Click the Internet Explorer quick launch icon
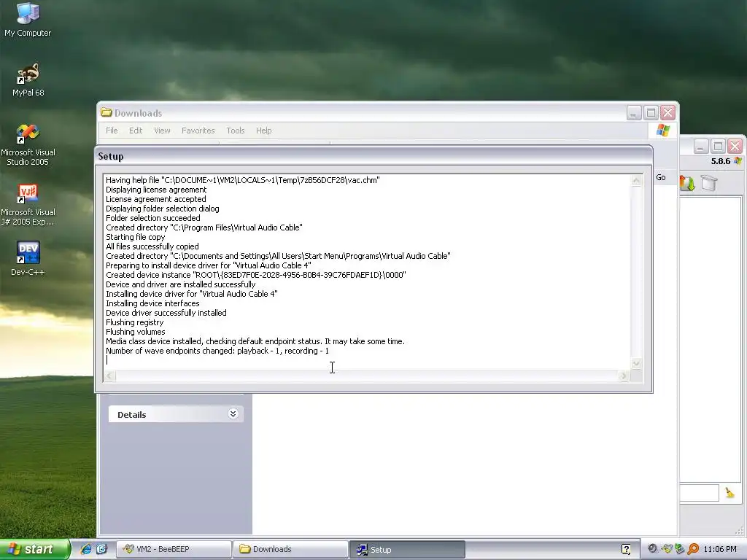This screenshot has width=747, height=560. [x=86, y=549]
